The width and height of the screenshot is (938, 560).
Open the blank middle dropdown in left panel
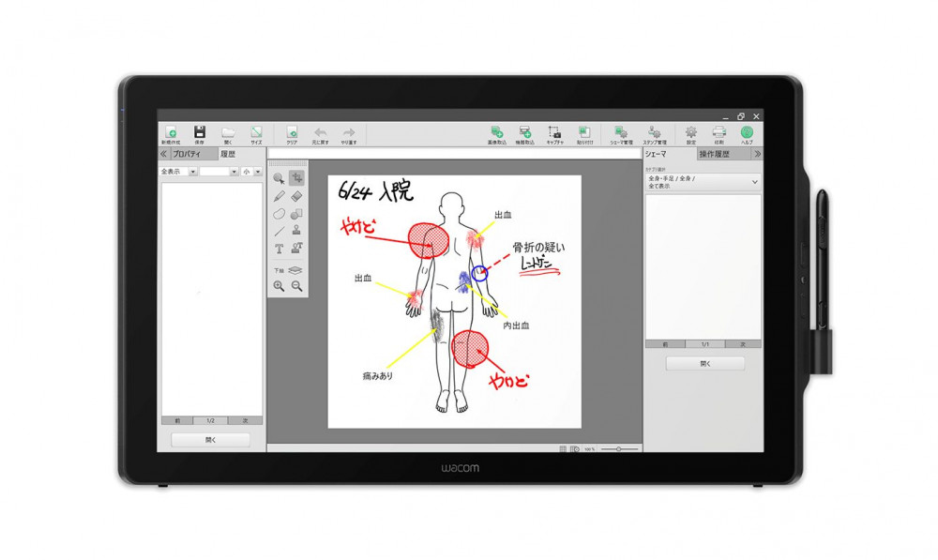coord(219,172)
